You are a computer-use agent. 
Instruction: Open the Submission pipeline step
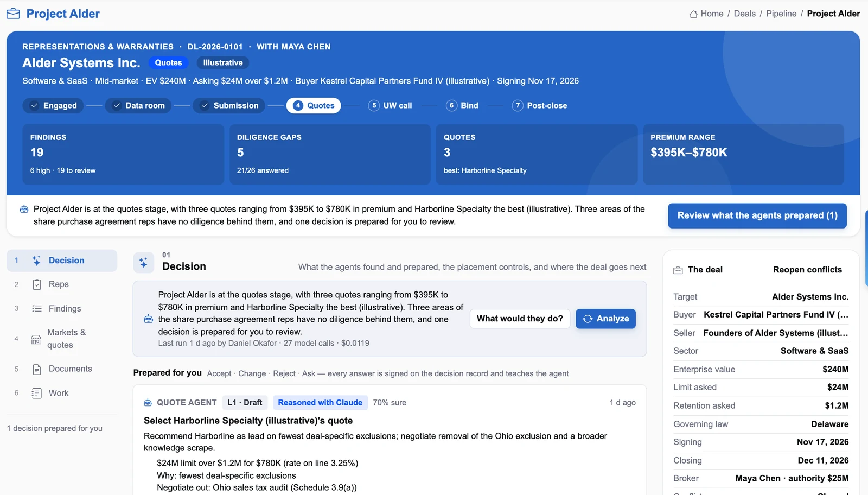pos(229,105)
